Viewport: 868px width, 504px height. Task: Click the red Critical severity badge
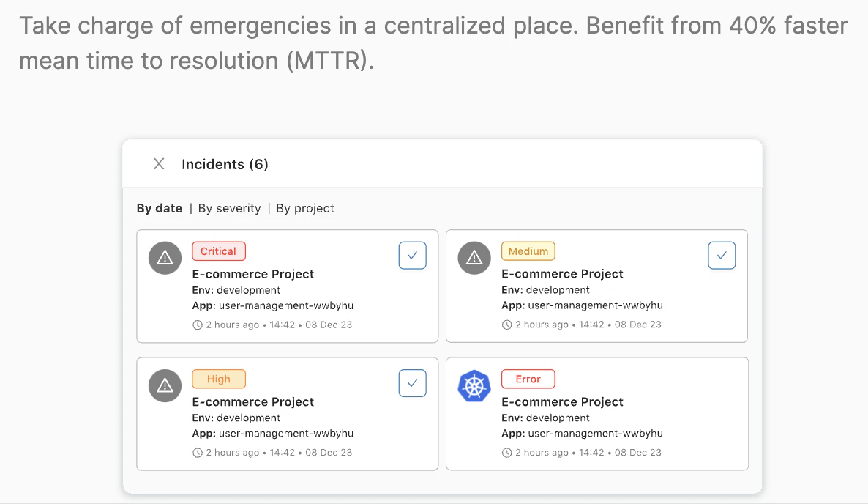[x=218, y=251]
